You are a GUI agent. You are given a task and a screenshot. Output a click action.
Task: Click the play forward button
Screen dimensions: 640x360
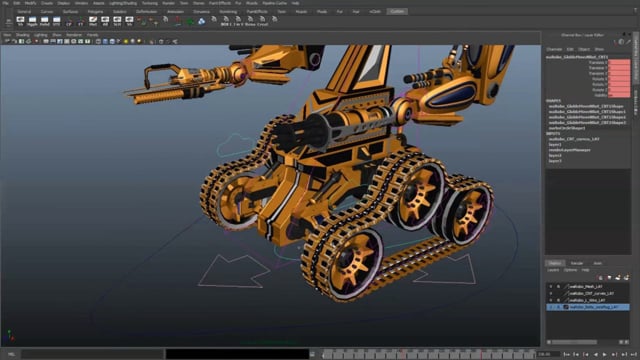pyautogui.click(x=604, y=355)
